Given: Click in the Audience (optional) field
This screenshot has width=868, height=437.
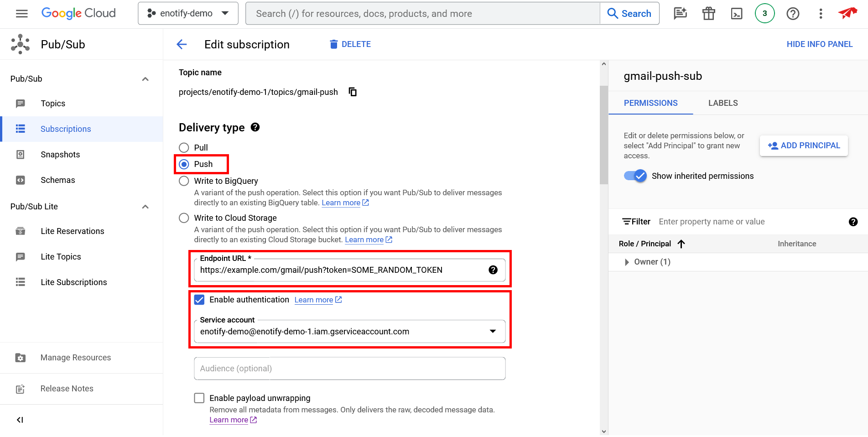Looking at the screenshot, I should pos(349,369).
